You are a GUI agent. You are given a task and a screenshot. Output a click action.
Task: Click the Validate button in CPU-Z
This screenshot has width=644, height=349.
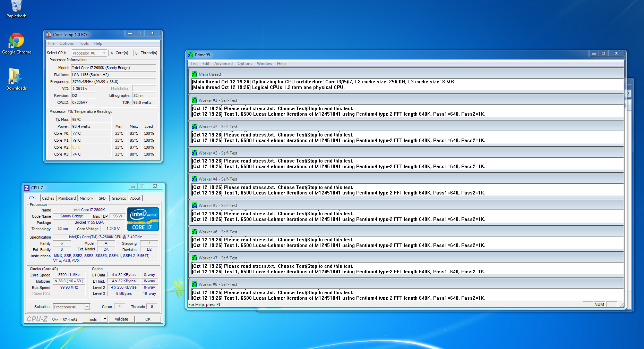tap(121, 319)
